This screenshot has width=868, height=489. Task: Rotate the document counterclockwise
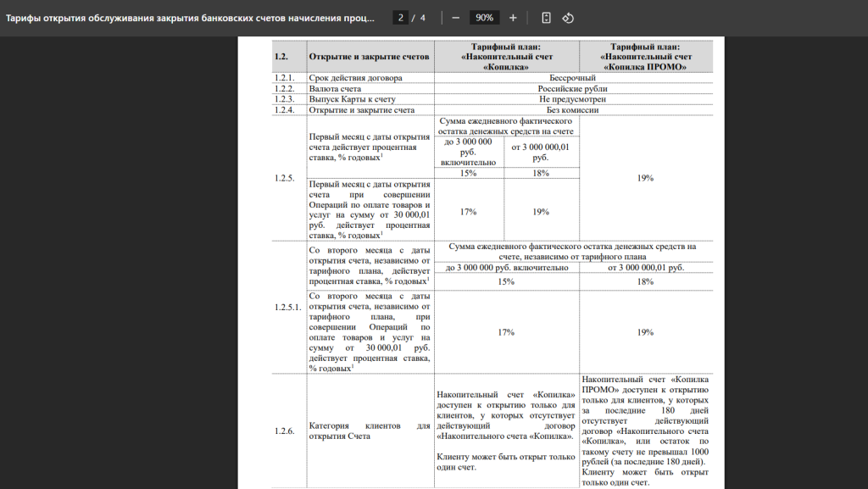coord(569,18)
